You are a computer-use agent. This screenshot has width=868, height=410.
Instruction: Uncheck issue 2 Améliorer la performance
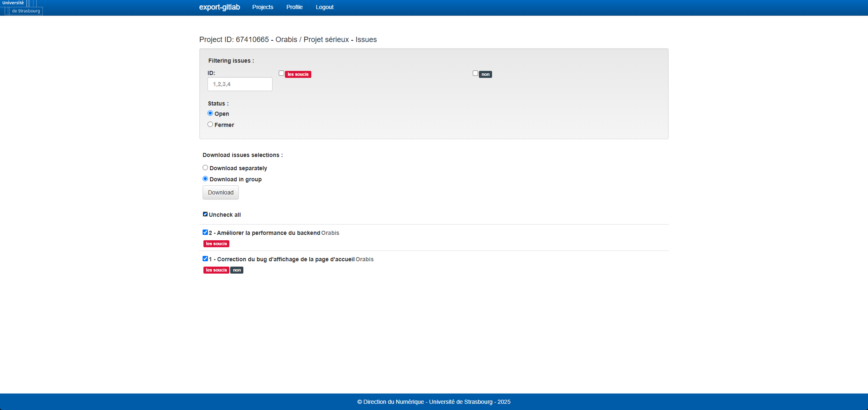tap(205, 232)
